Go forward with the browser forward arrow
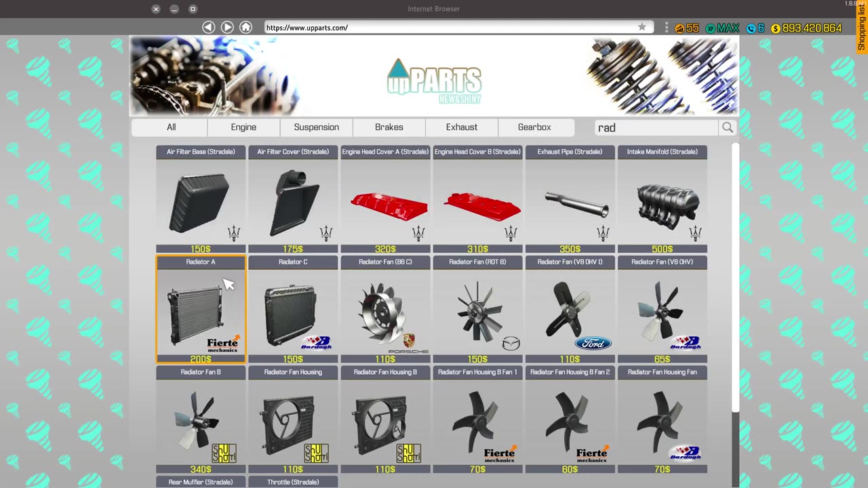This screenshot has width=868, height=488. tap(227, 27)
